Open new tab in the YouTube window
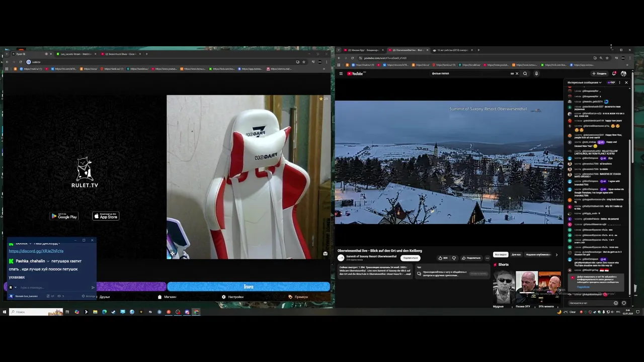Viewport: 644px width, 362px height. click(x=478, y=50)
